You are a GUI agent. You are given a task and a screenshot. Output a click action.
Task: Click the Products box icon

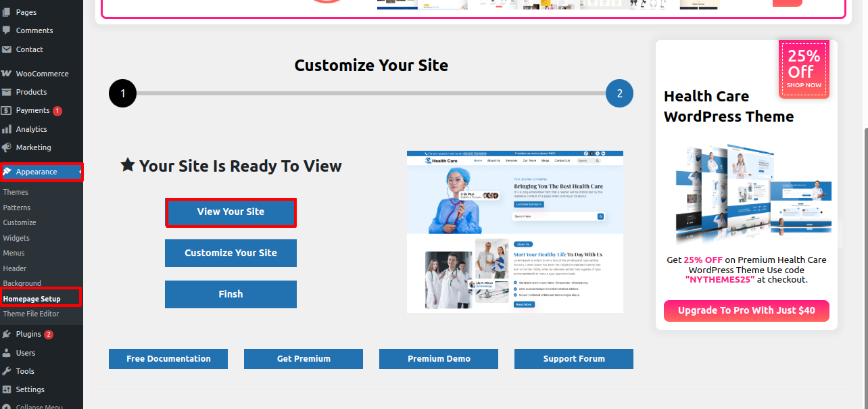(7, 92)
